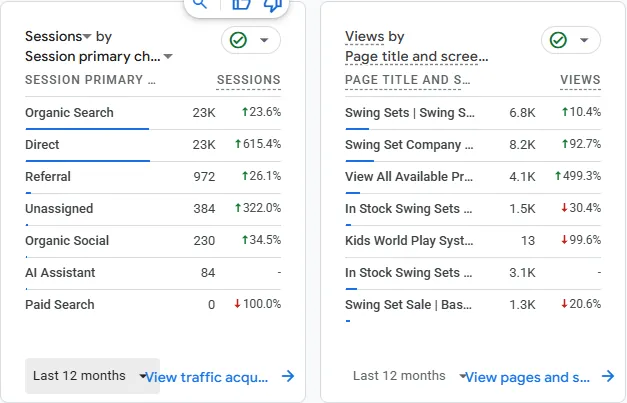This screenshot has height=403, width=627.
Task: Open data quality dropdown arrow on Views card
Action: coord(584,40)
